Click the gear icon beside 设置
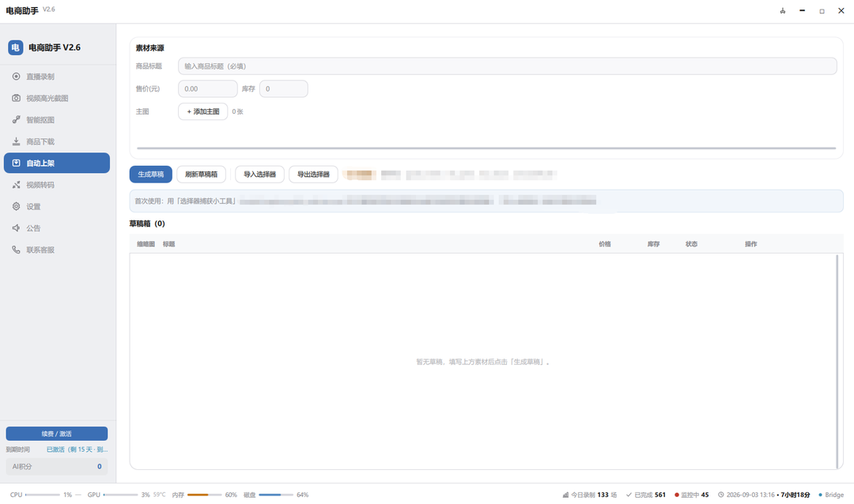Viewport: 854px width, 504px height. tap(17, 207)
